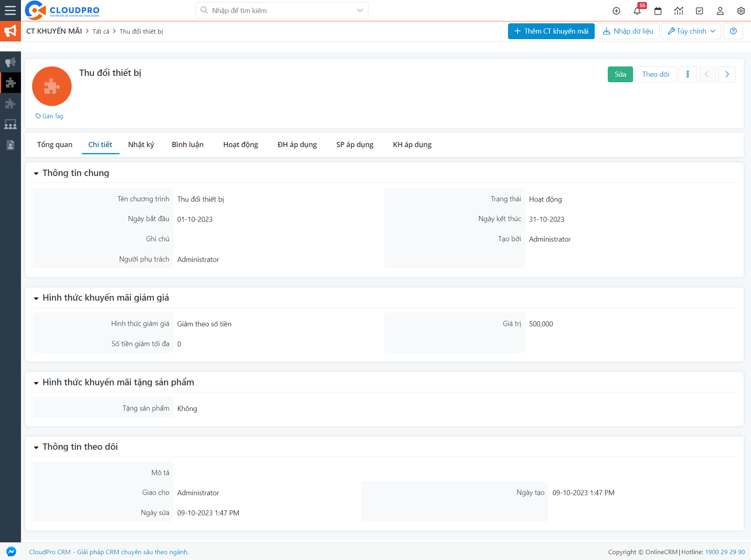
Task: Click the Ngày bắt đầu value 01-10-2023
Action: pos(195,219)
